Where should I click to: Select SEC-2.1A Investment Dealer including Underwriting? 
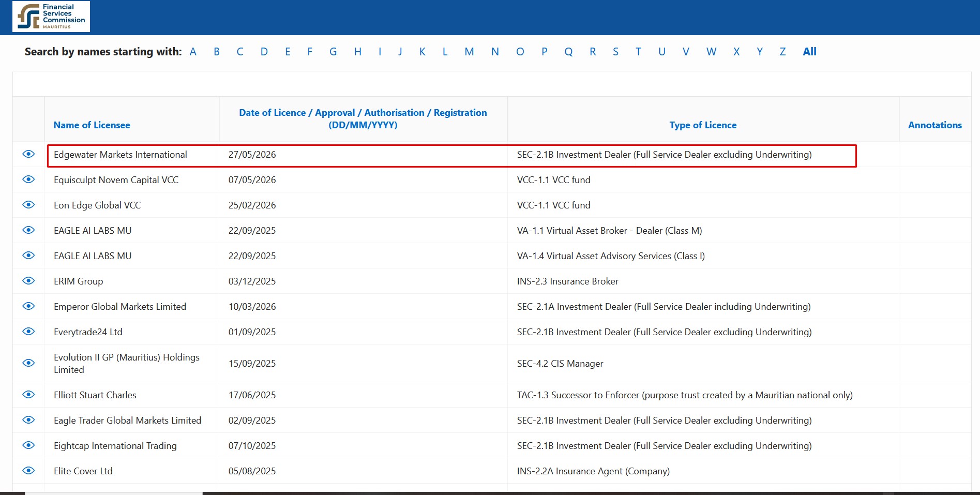pos(664,307)
